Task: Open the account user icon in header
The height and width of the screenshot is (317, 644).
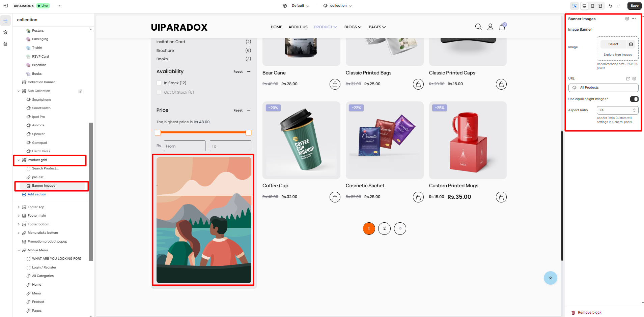Action: (490, 27)
